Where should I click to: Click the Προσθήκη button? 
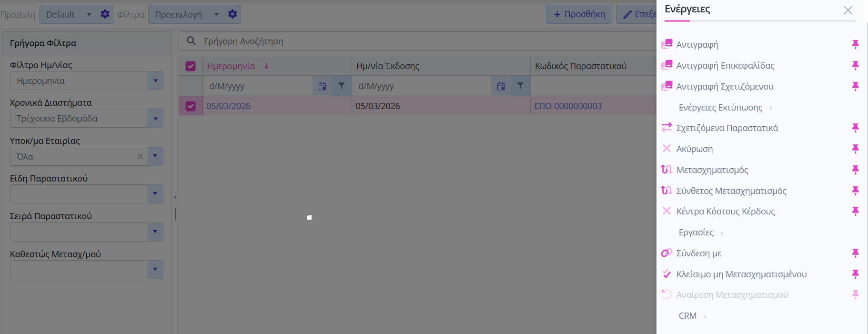[579, 14]
